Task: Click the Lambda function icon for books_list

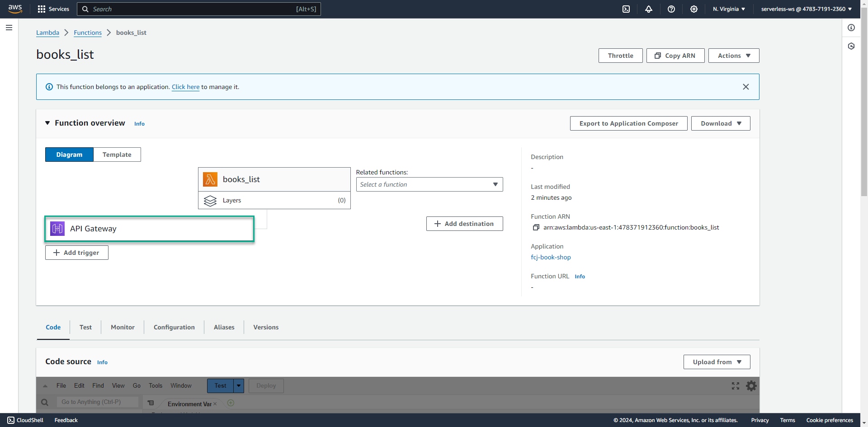Action: pyautogui.click(x=210, y=179)
